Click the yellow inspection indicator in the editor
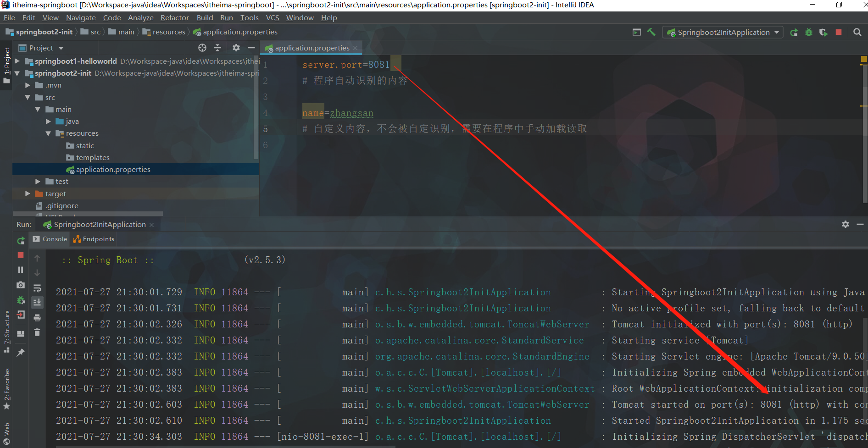868x448 pixels. point(864,59)
